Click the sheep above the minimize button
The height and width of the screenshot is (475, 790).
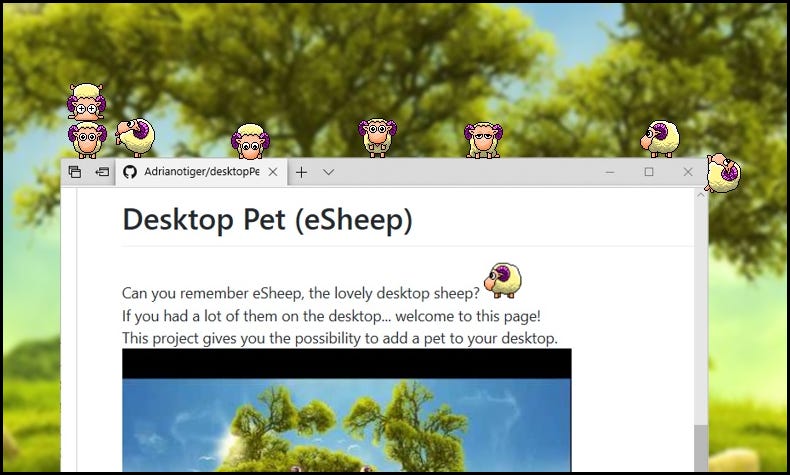[660, 139]
